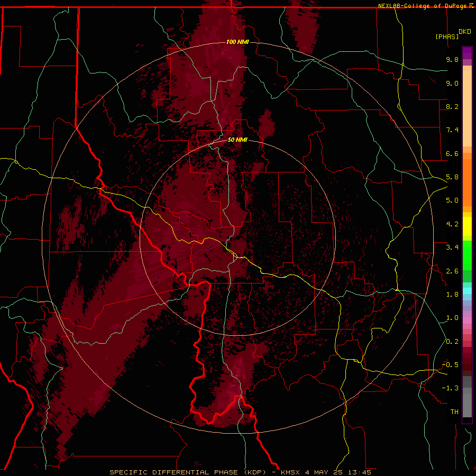Pick the orange segment of the color bar
This screenshot has width=476, height=476.
pos(467,183)
